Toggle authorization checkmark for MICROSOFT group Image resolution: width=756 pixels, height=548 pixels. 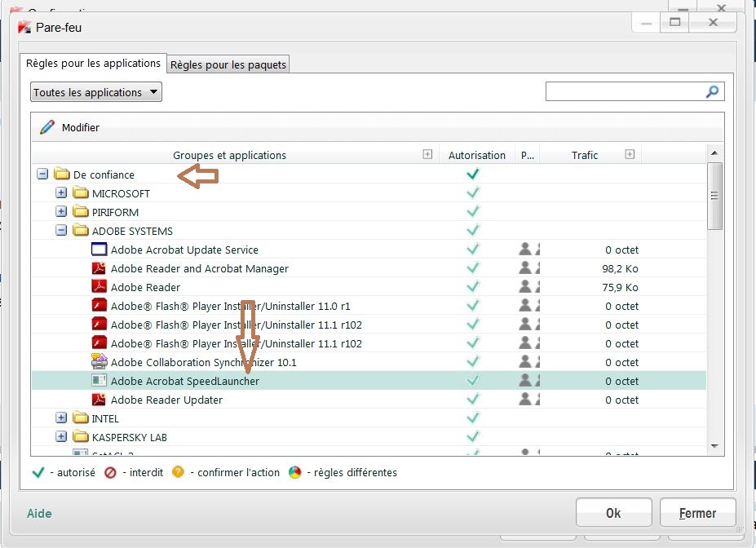coord(473,192)
